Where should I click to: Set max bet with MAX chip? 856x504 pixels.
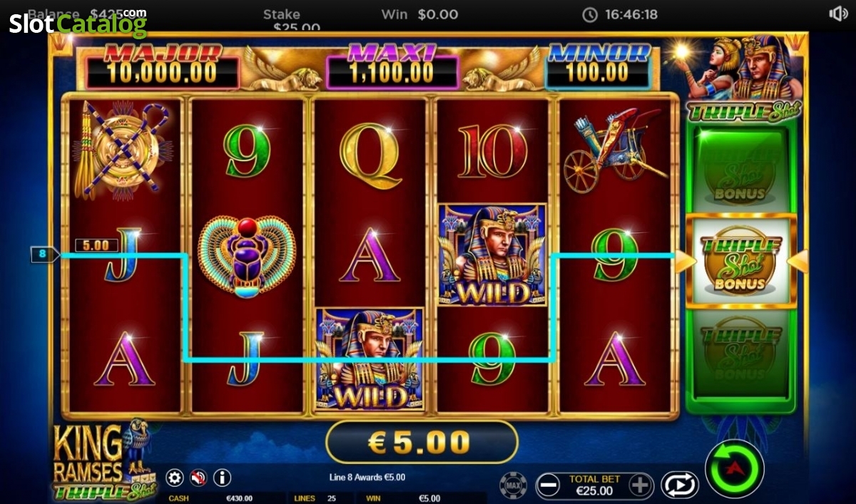tap(513, 485)
